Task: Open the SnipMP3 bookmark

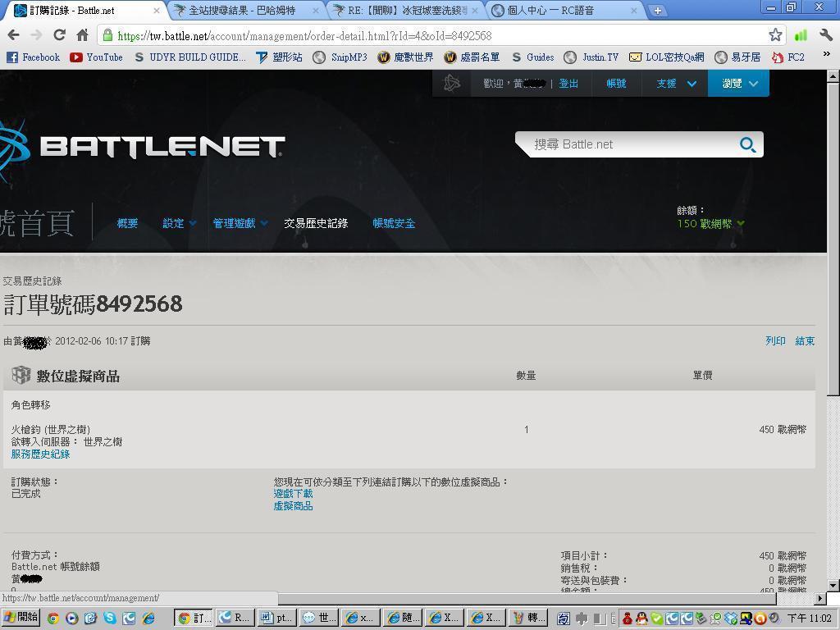Action: [340, 57]
